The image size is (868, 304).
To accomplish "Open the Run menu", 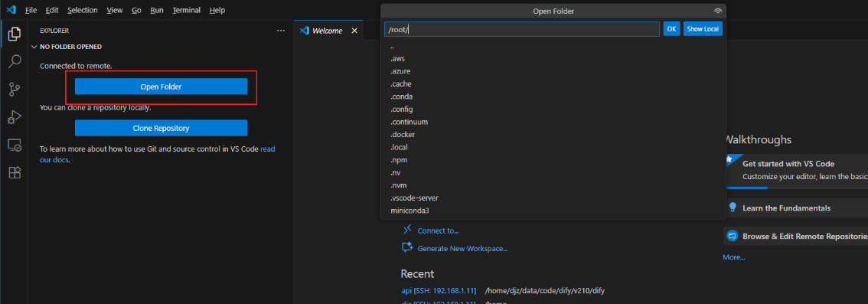I will (x=157, y=10).
